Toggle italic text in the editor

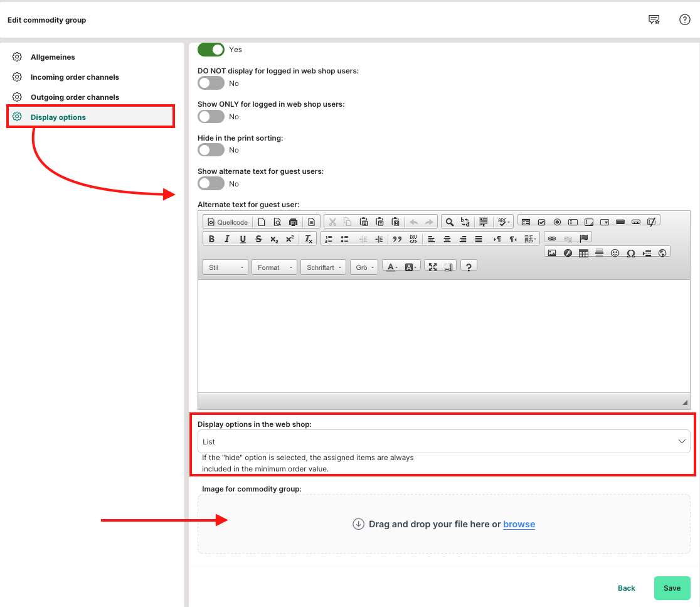pyautogui.click(x=226, y=239)
